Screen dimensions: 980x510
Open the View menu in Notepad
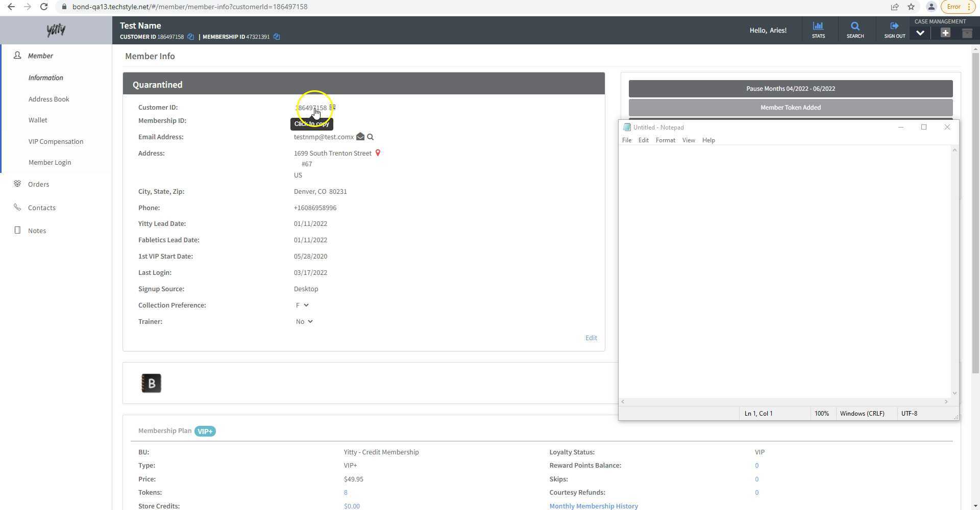pyautogui.click(x=689, y=140)
